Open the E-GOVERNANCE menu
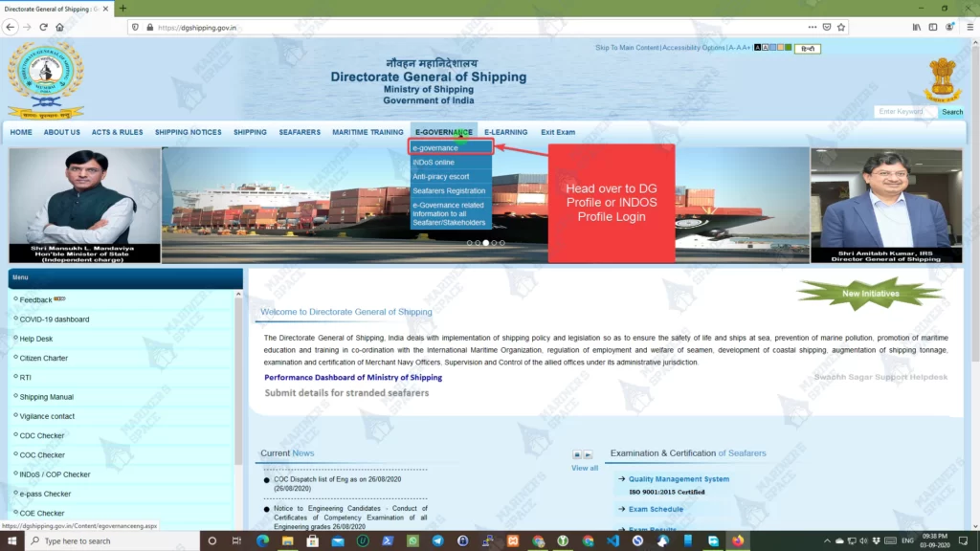Image resolution: width=980 pixels, height=551 pixels. 444,132
